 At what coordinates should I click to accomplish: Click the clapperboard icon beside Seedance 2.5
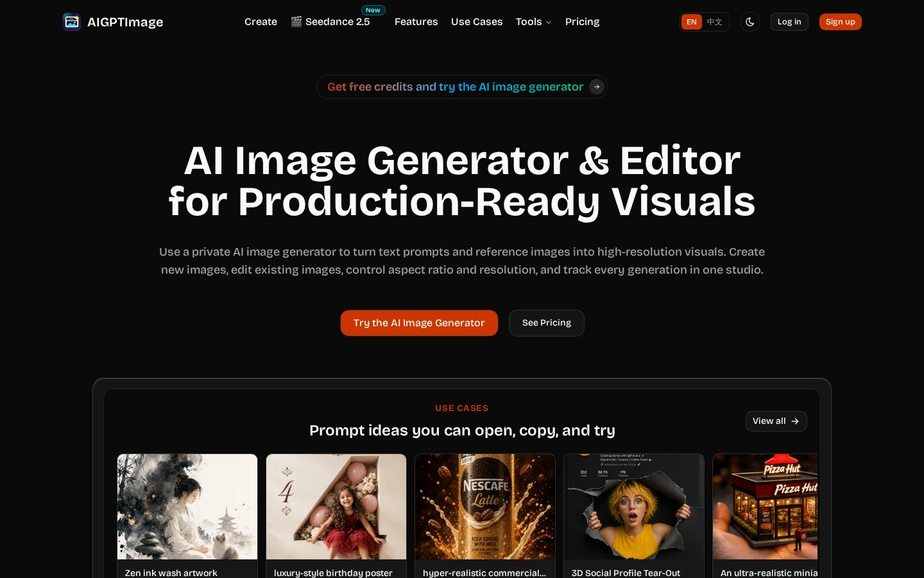296,22
